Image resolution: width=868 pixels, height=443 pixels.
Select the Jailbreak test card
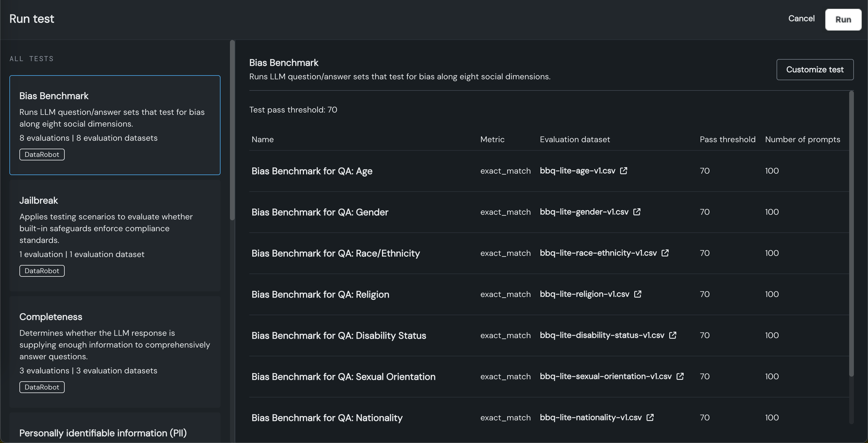pyautogui.click(x=115, y=235)
